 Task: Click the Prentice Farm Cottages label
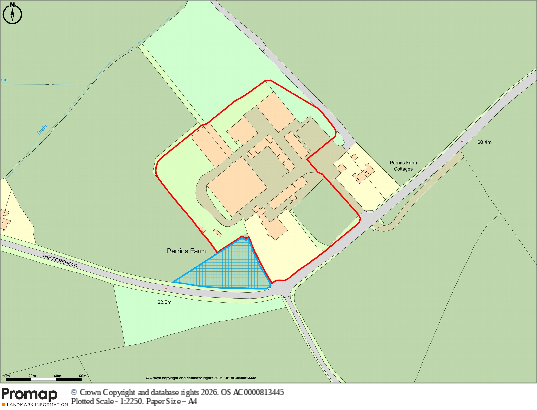click(403, 166)
